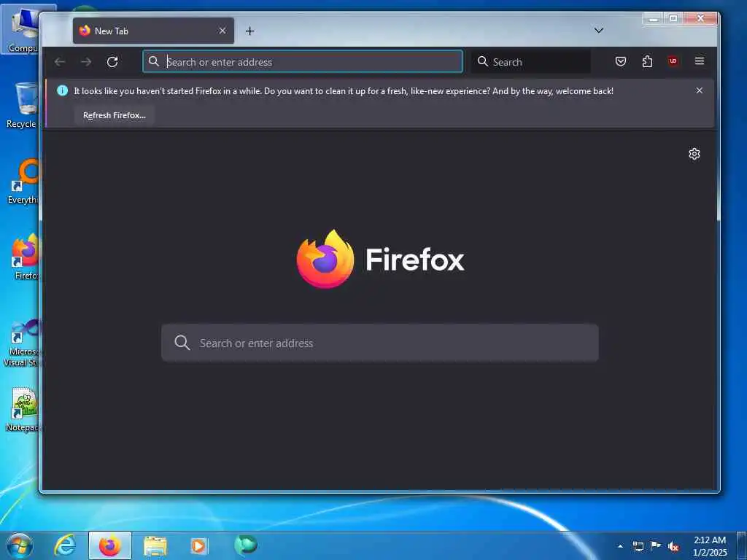The width and height of the screenshot is (747, 560).
Task: Click the green round taskbar app icon
Action: click(246, 545)
